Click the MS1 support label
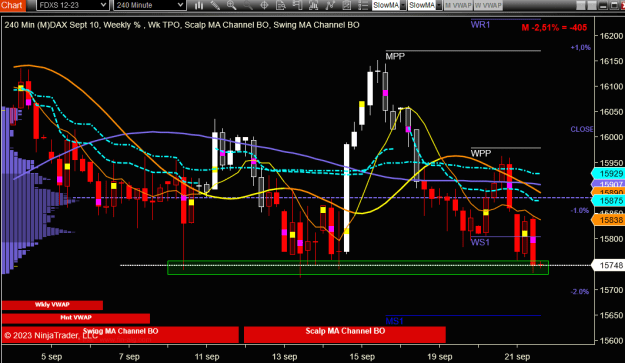Image resolution: width=625 pixels, height=363 pixels. coord(394,321)
